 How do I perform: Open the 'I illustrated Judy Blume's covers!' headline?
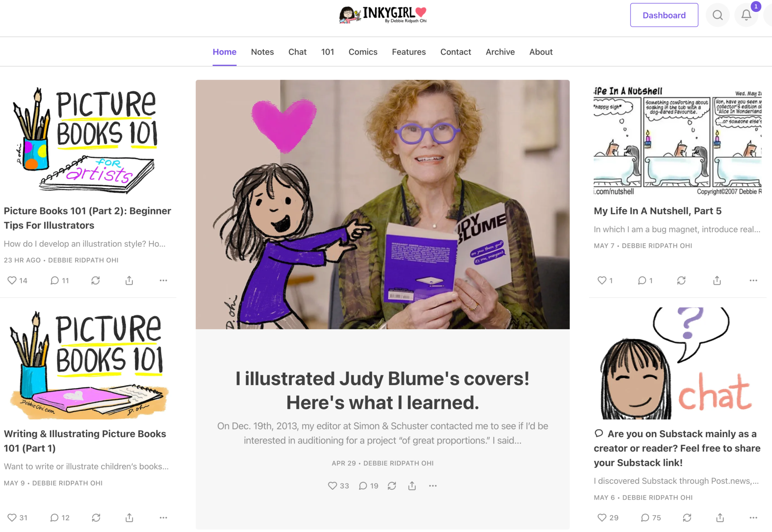coord(382,390)
